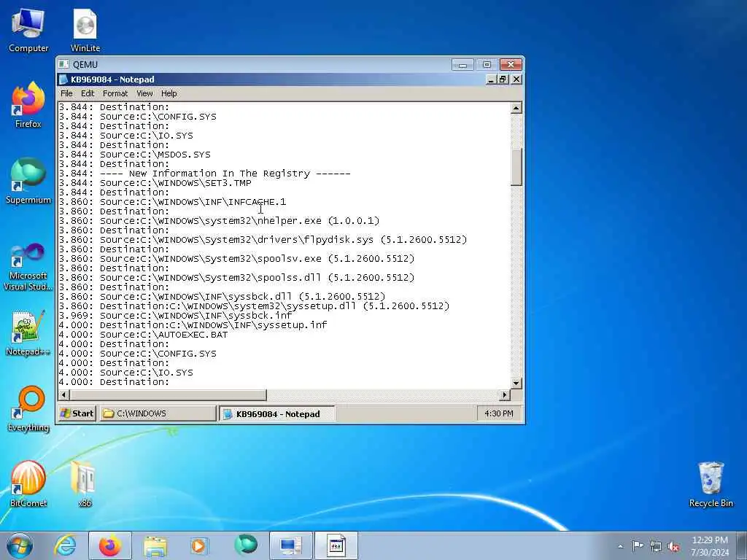Show hidden system tray icons

620,546
